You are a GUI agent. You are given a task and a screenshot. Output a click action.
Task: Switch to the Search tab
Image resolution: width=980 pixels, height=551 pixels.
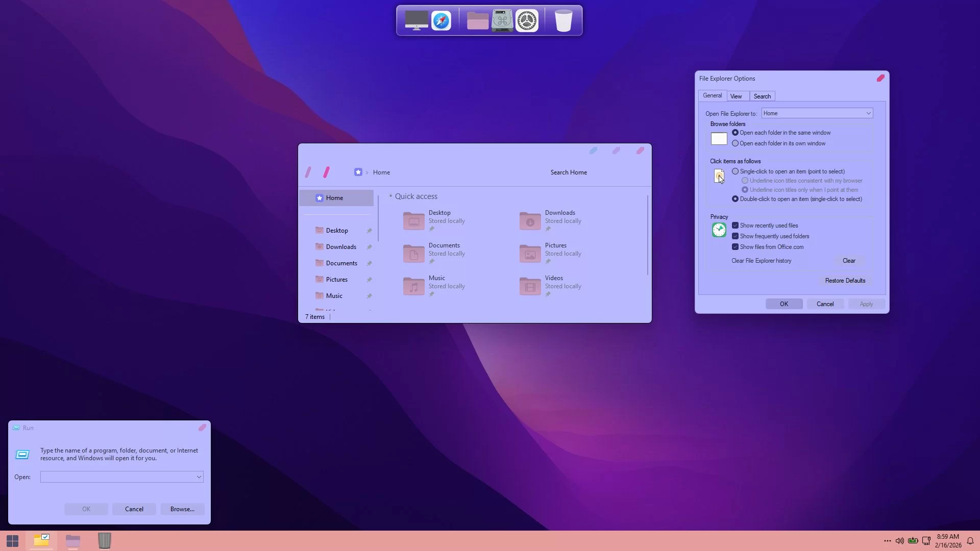[762, 96]
